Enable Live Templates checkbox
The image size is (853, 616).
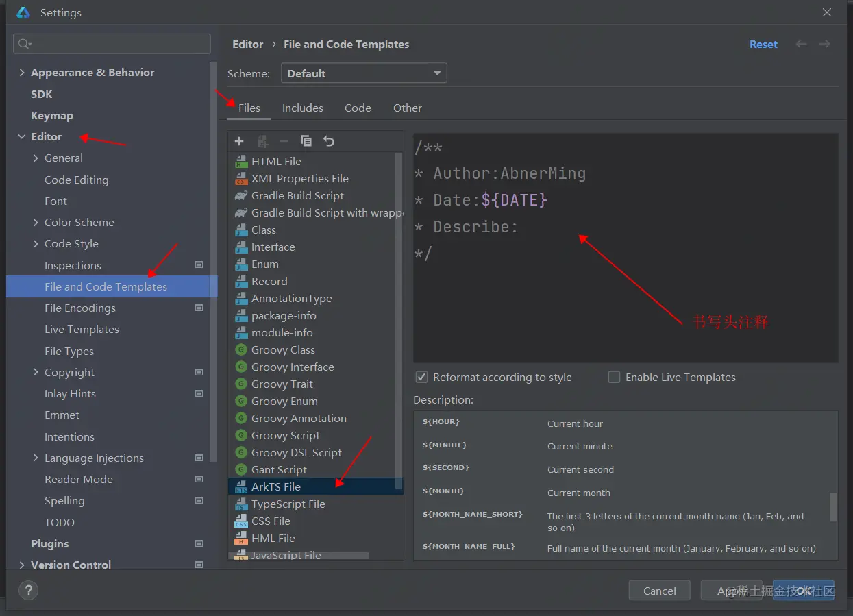tap(614, 377)
